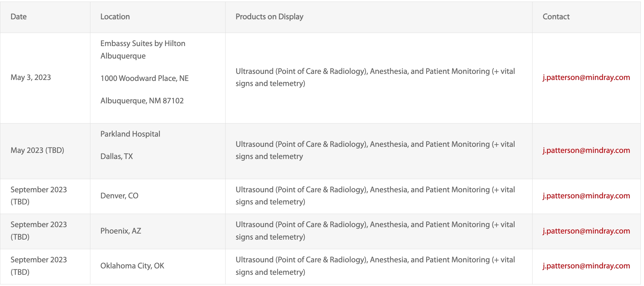
Task: Open the email link in the Denver, CO row
Action: pyautogui.click(x=586, y=196)
